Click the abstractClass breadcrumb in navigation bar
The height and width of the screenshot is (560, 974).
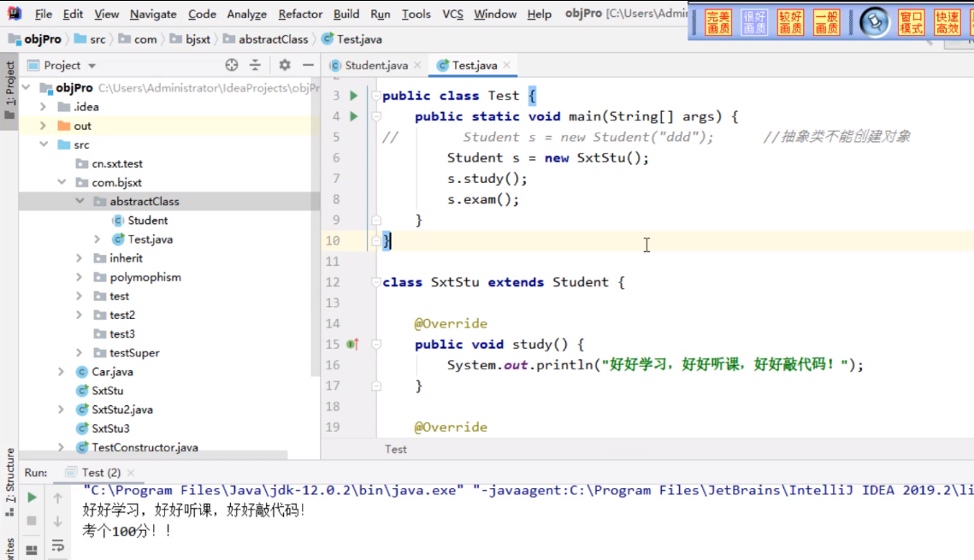266,39
